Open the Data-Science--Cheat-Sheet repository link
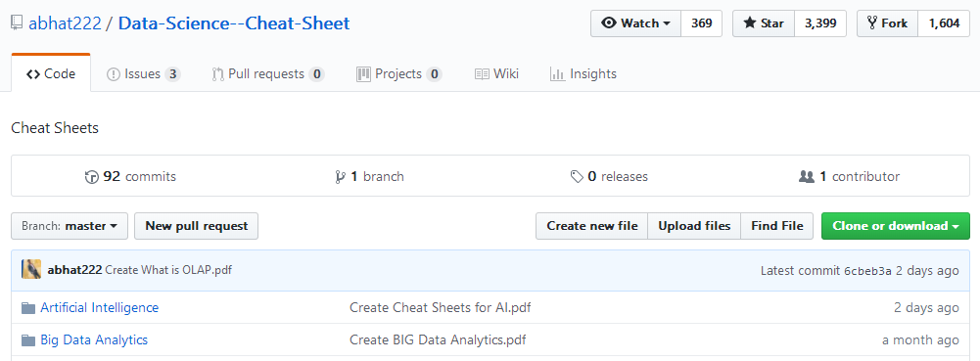980x361 pixels. point(234,23)
